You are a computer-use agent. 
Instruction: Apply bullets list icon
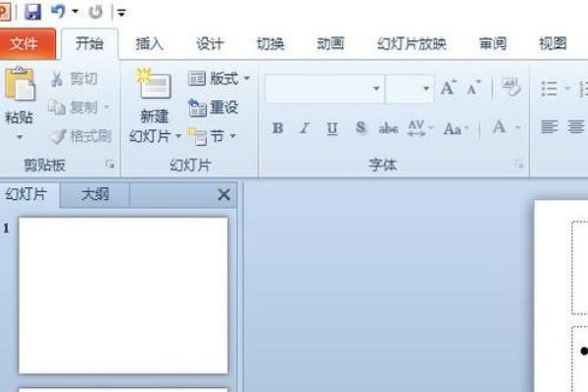click(549, 89)
